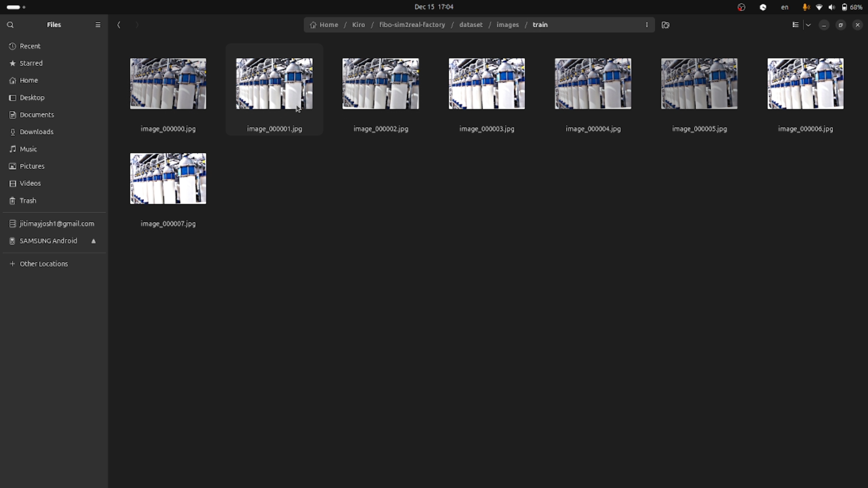This screenshot has height=488, width=868.
Task: Select the image_000003.jpg thumbnail
Action: click(486, 84)
